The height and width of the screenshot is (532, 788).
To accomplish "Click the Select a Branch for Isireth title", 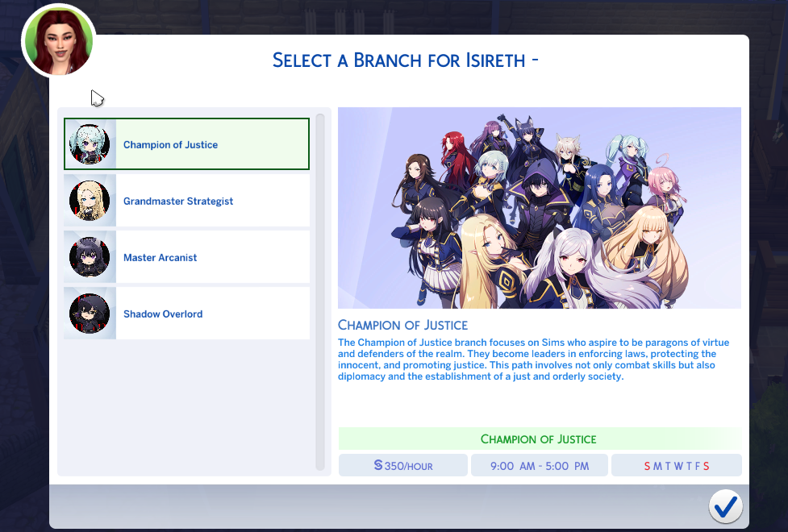I will point(405,60).
